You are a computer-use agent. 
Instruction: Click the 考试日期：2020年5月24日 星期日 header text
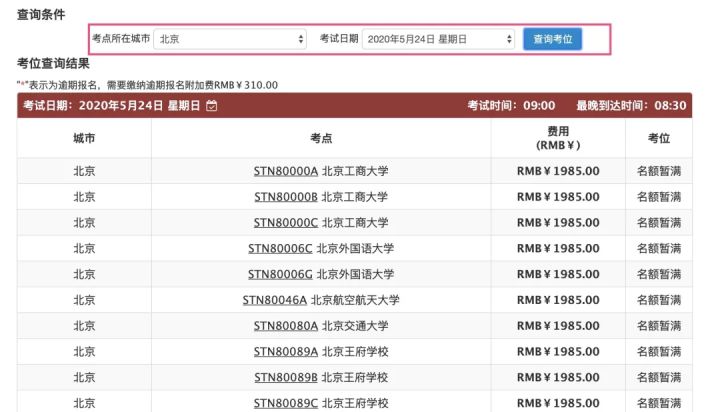pyautogui.click(x=112, y=106)
